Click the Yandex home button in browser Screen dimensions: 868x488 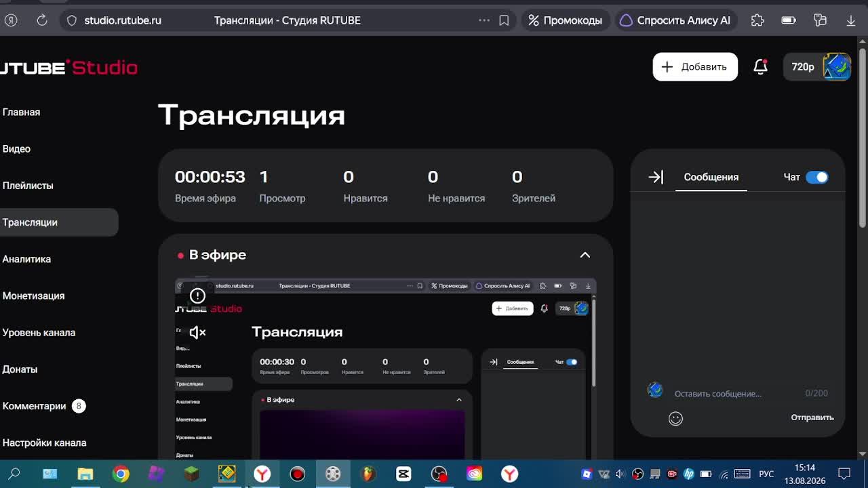11,20
